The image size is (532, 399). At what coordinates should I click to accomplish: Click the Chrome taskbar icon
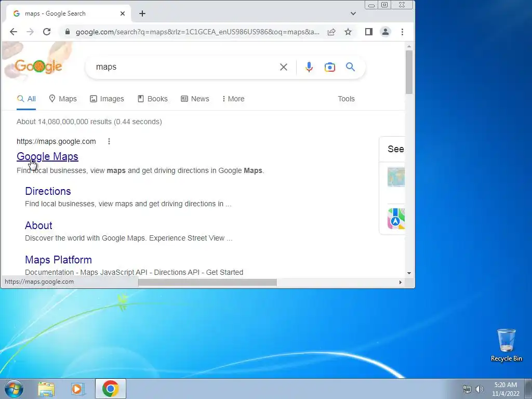[110, 389]
